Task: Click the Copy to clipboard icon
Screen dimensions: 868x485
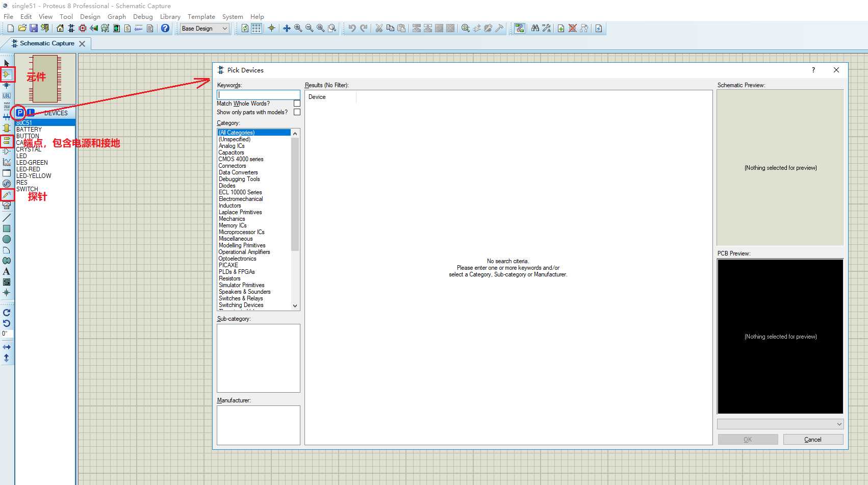Action: pyautogui.click(x=390, y=29)
